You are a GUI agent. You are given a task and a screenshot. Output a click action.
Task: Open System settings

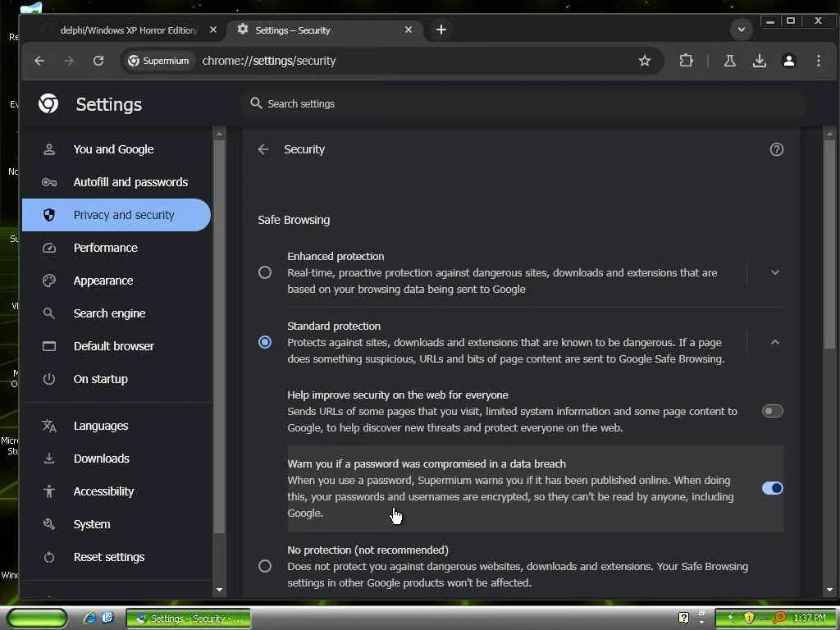pos(116,524)
